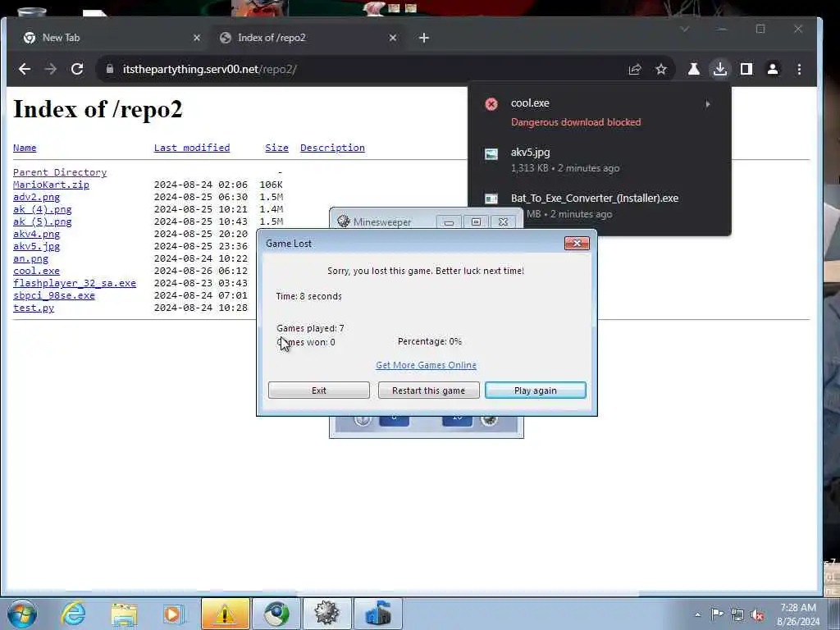The image size is (840, 630).
Task: Click blocked cool.exe error icon
Action: pos(491,104)
